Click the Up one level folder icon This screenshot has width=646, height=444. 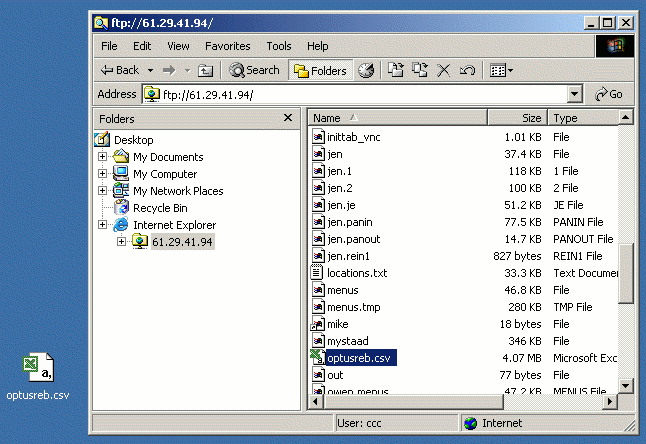click(205, 70)
